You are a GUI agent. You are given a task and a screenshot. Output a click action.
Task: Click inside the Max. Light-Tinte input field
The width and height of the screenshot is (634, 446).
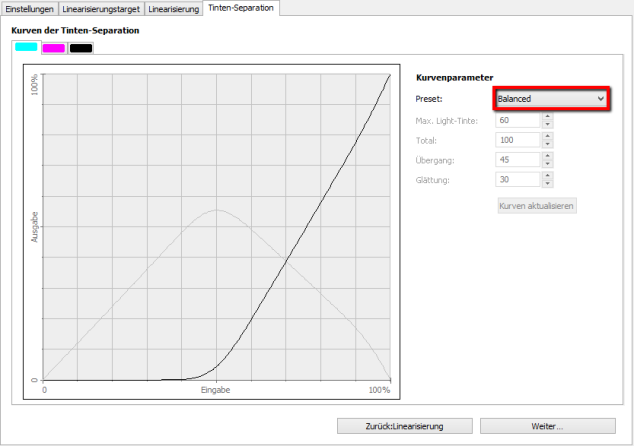[x=517, y=120]
